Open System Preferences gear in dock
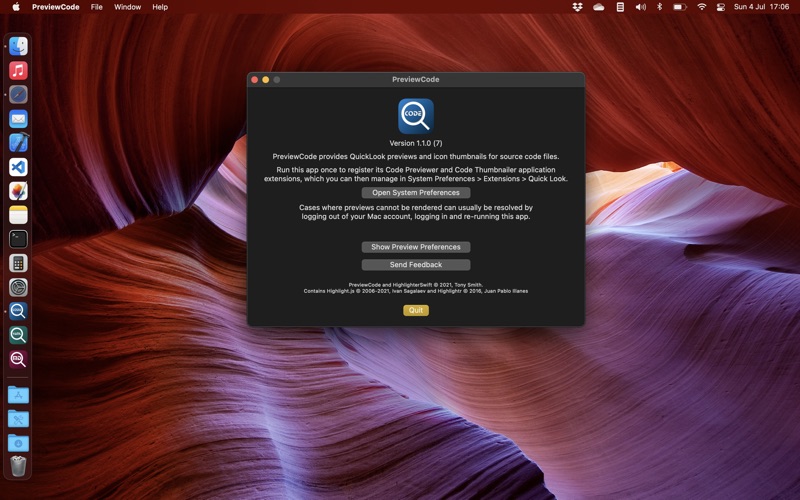 click(x=18, y=287)
